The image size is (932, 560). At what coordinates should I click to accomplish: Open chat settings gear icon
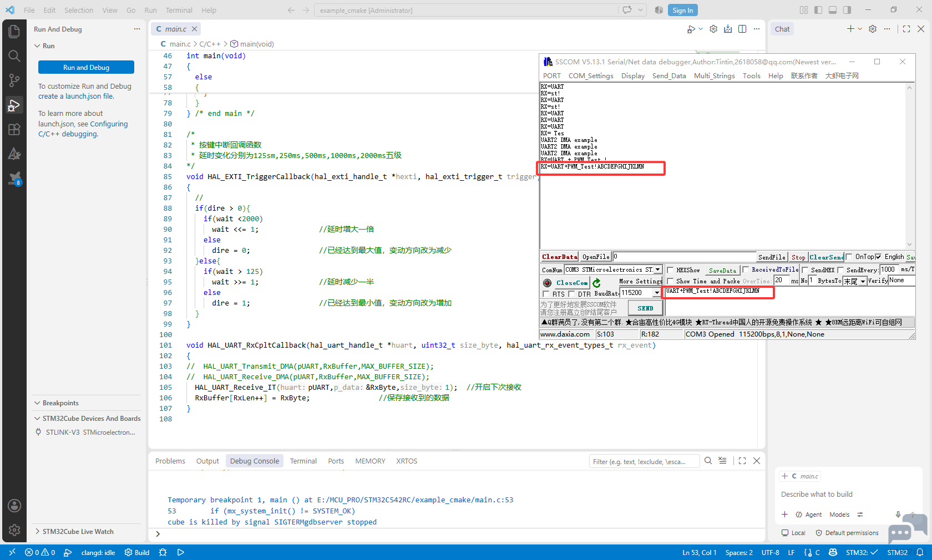click(873, 29)
